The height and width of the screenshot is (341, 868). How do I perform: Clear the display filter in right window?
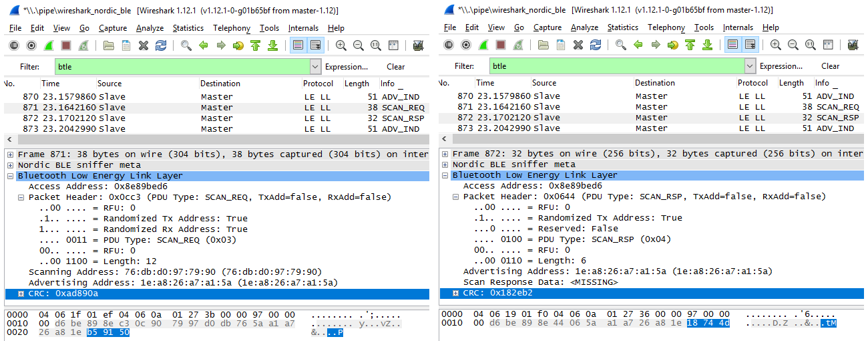point(831,66)
